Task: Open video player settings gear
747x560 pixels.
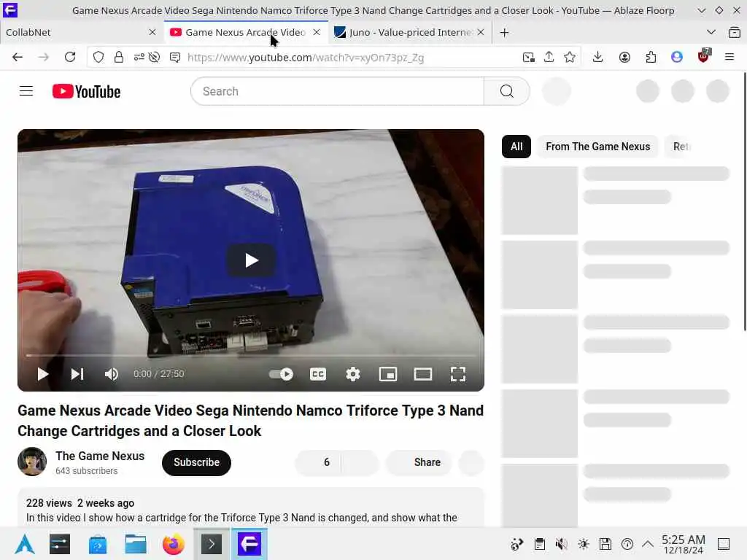Action: (353, 374)
